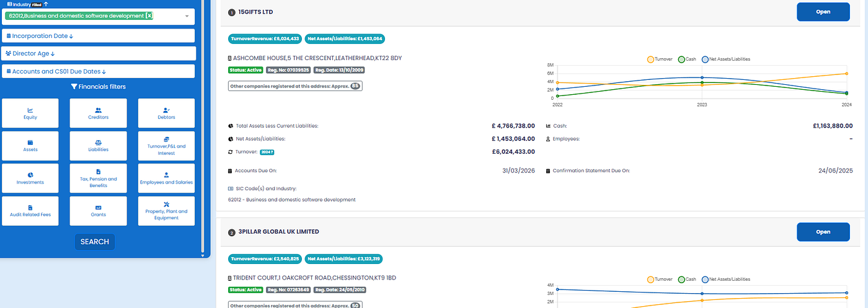Expand Accounts and CS01 Due Dates filter
Image resolution: width=868 pixels, height=308 pixels.
(99, 71)
